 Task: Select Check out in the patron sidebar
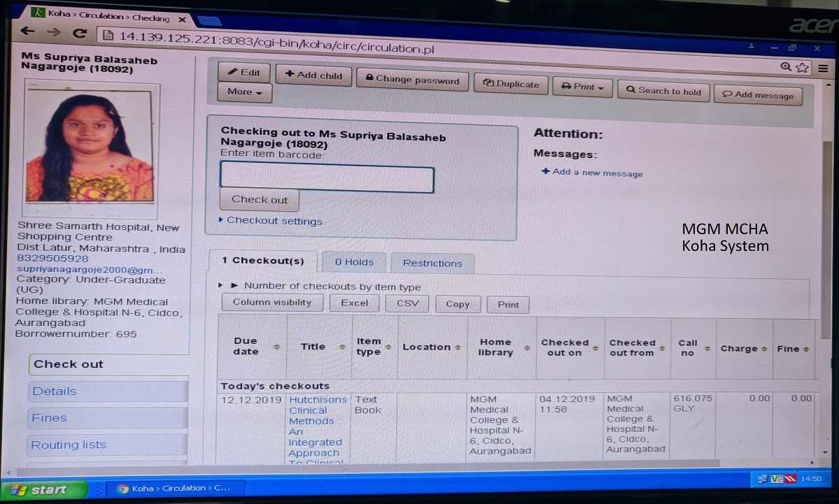(x=108, y=364)
